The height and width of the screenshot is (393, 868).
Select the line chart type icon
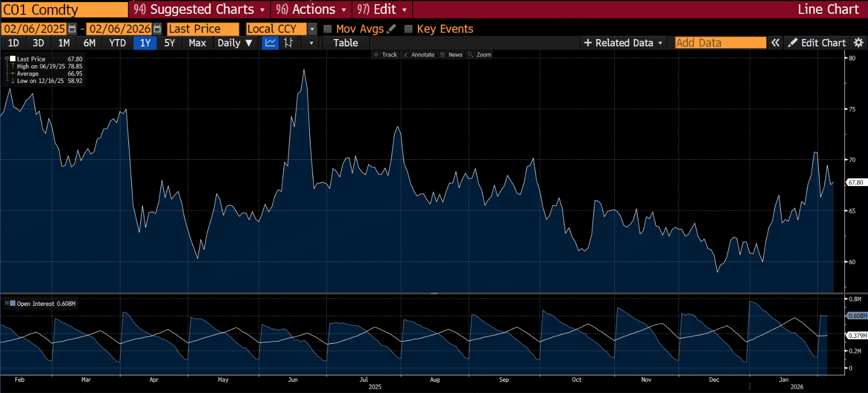pos(271,43)
